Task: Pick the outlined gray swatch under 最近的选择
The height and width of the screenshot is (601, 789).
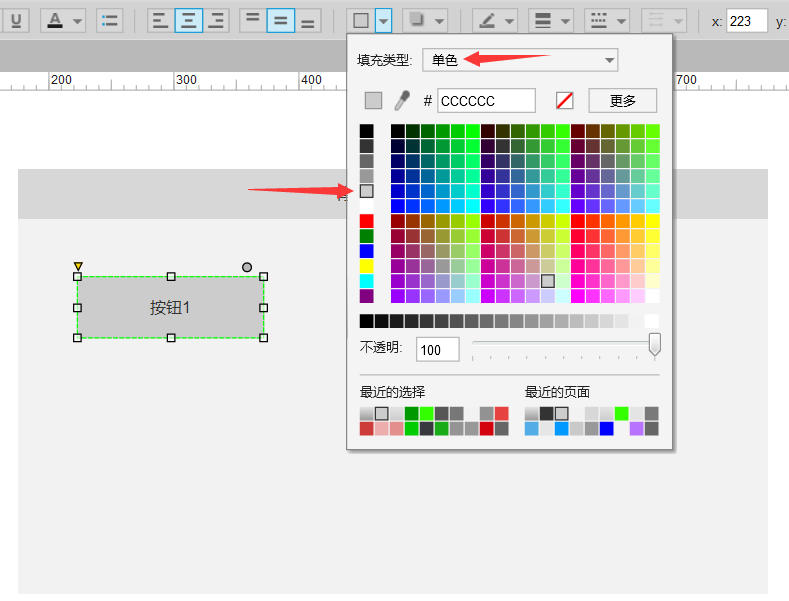Action: tap(381, 414)
